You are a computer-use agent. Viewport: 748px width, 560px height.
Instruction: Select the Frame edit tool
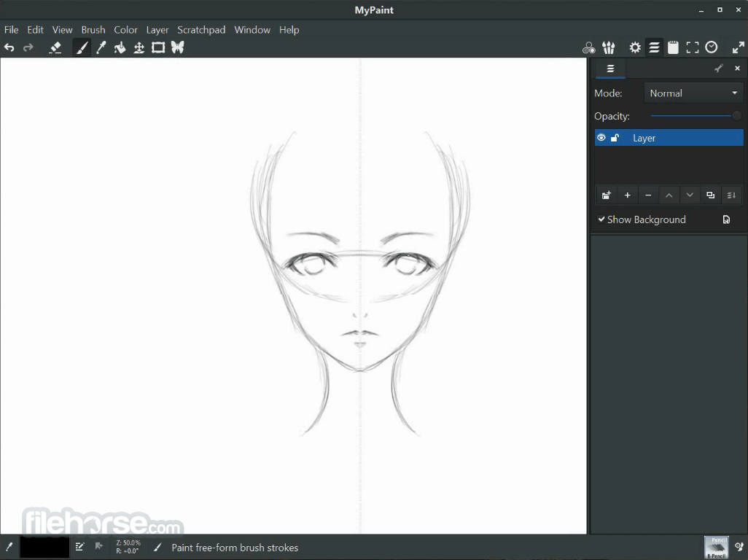point(158,47)
